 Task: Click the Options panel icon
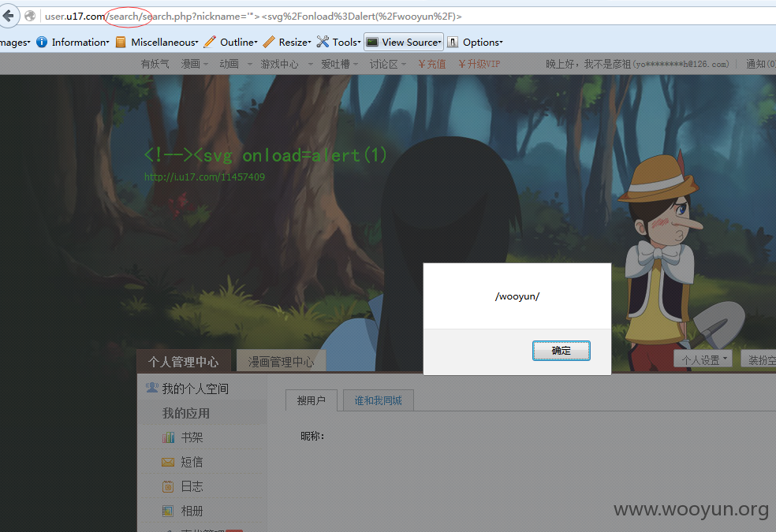[453, 42]
